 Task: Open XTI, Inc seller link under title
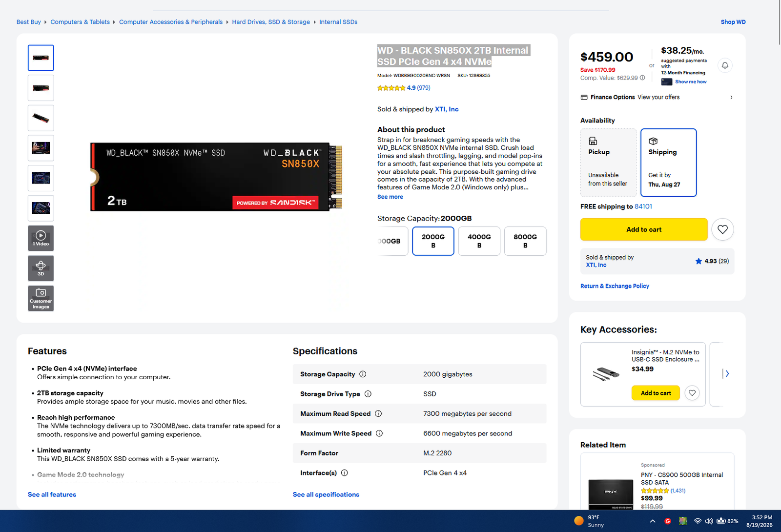447,109
